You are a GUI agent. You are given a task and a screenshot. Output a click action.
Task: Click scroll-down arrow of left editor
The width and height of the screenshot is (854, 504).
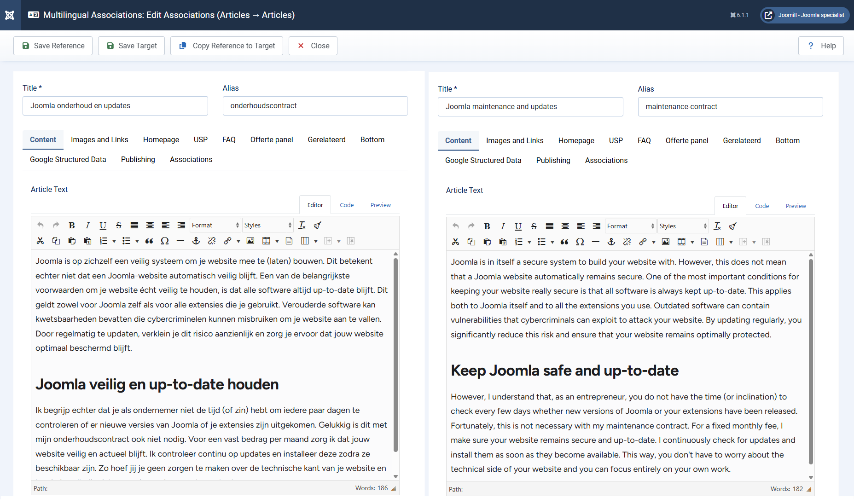395,476
